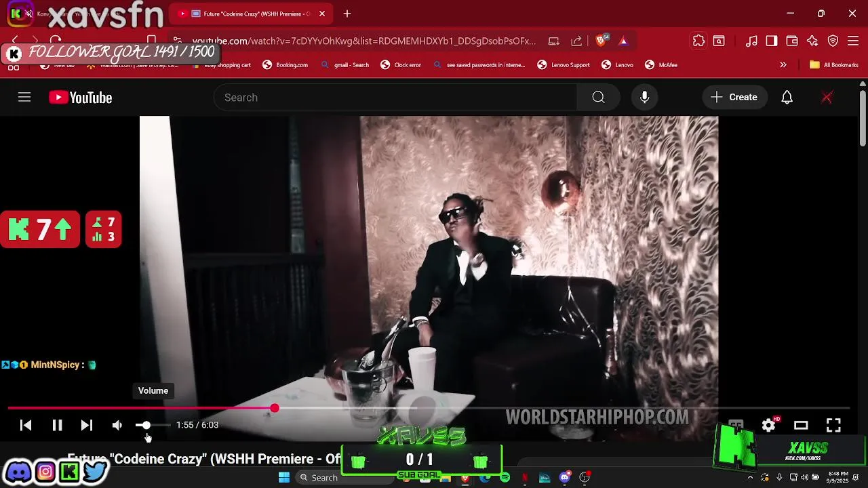
Task: Open the Windows Start menu
Action: pyautogui.click(x=284, y=477)
